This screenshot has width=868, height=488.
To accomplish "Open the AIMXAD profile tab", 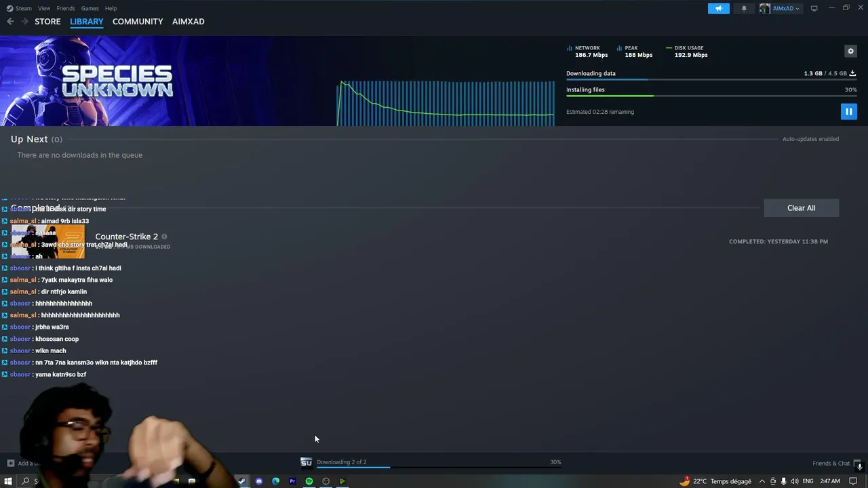I will point(189,22).
